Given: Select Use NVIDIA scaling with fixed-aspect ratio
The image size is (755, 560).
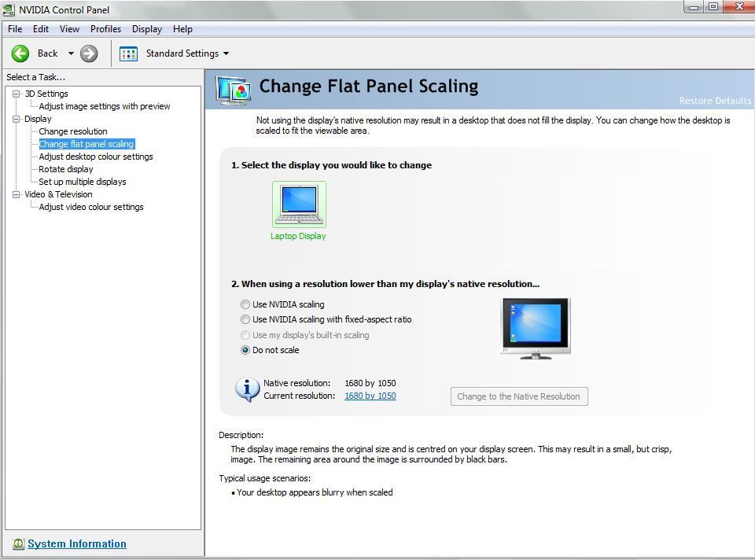Looking at the screenshot, I should (245, 319).
